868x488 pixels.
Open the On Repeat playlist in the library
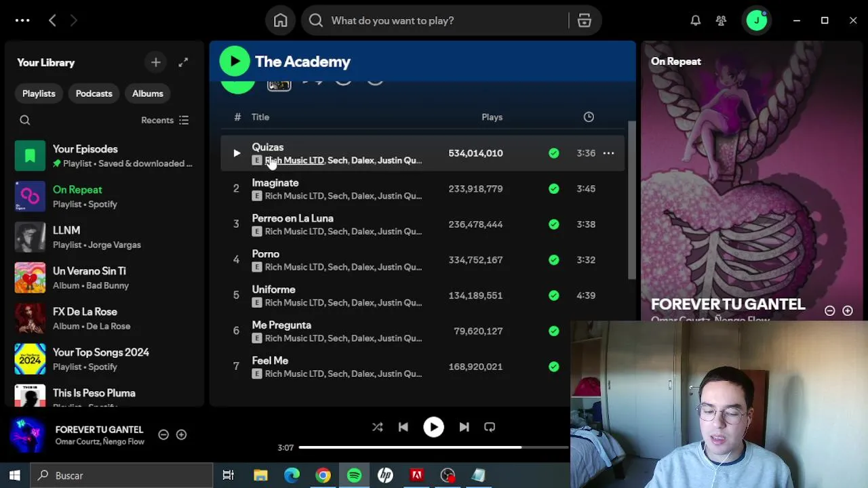coord(105,197)
